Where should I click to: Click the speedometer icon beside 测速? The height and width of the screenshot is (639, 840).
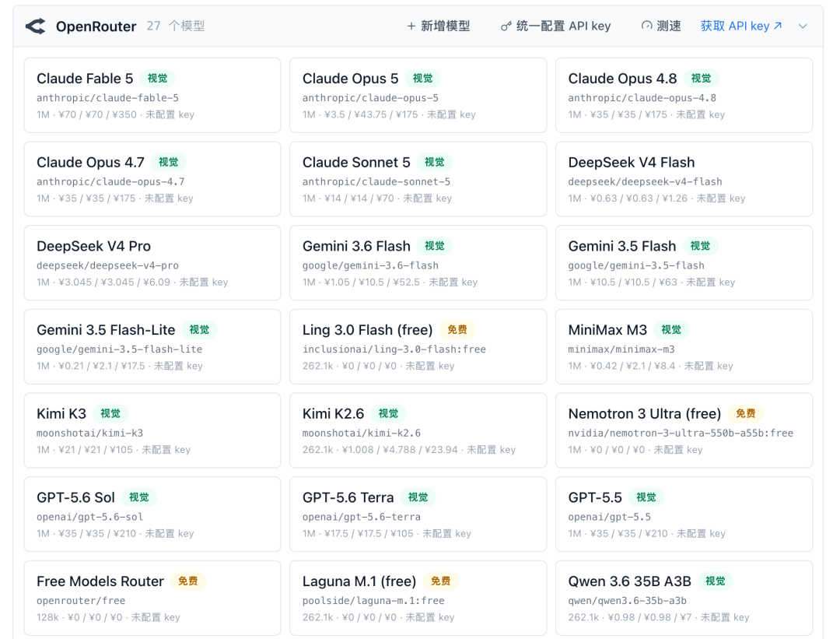(646, 26)
